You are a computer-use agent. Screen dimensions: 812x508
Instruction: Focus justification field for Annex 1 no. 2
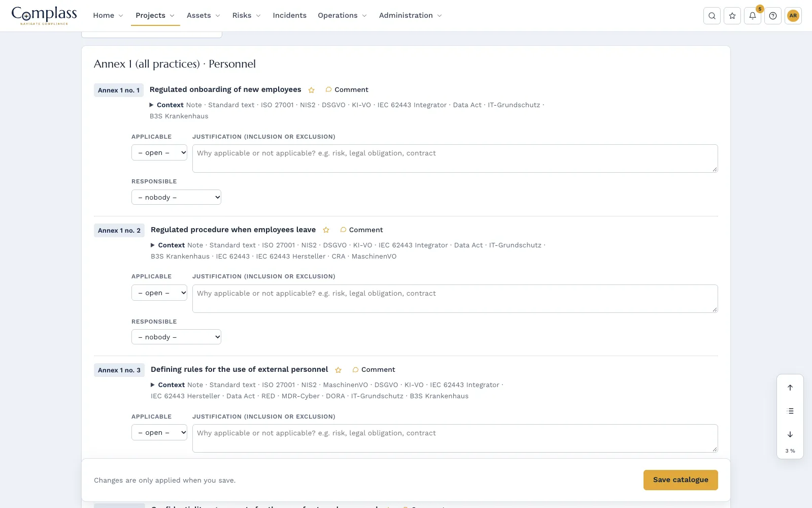tap(455, 299)
